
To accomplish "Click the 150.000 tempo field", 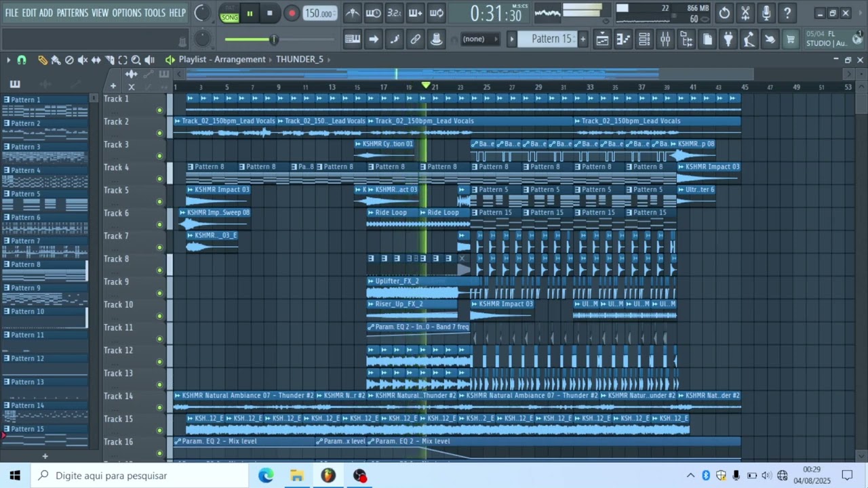I will pyautogui.click(x=319, y=14).
